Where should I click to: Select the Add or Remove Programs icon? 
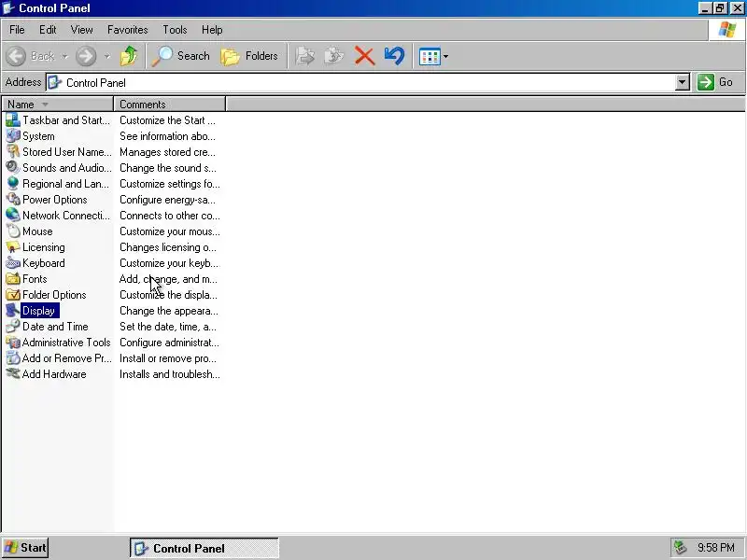pos(13,358)
